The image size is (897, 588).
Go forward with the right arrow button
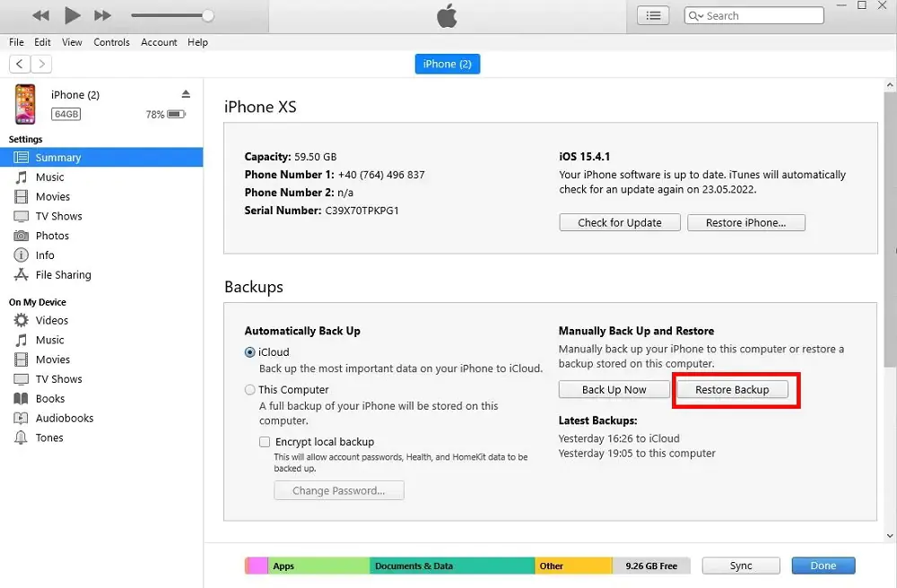tap(41, 64)
